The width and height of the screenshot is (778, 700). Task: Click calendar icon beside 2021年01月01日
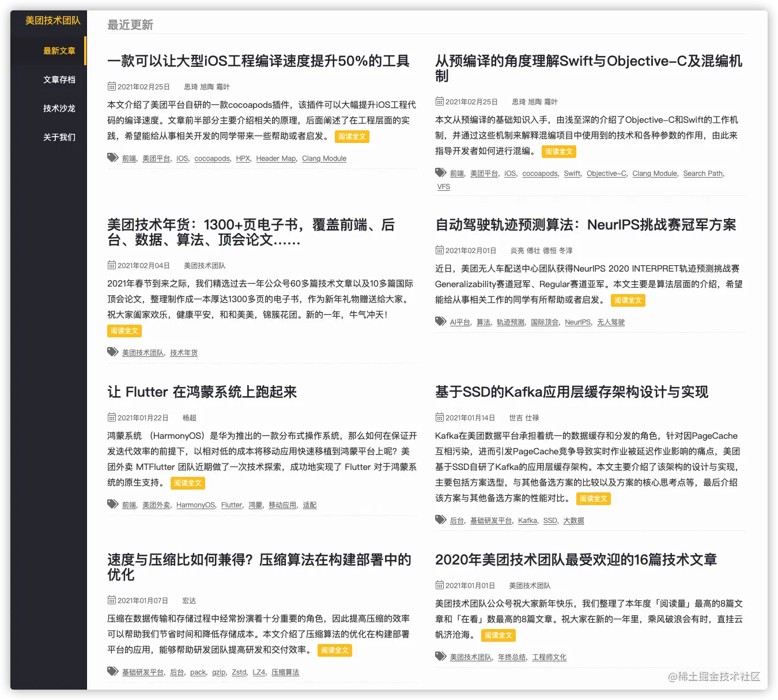pos(440,585)
